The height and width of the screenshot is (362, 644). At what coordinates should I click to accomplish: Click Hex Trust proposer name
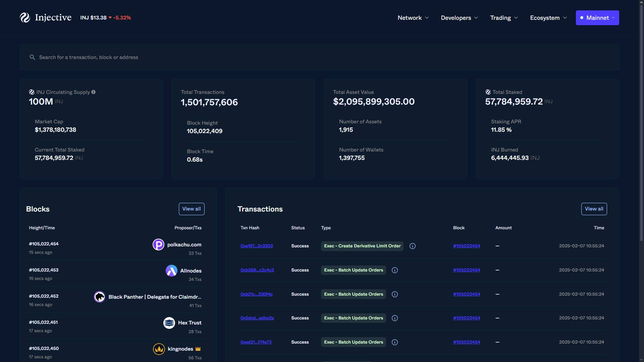(190, 323)
